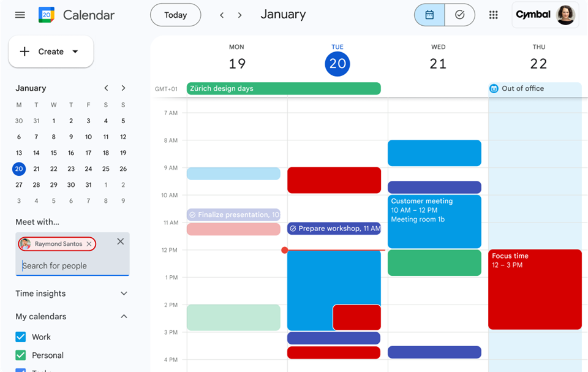Image resolution: width=588 pixels, height=372 pixels.
Task: Toggle the Work calendar checkbox
Action: [21, 336]
